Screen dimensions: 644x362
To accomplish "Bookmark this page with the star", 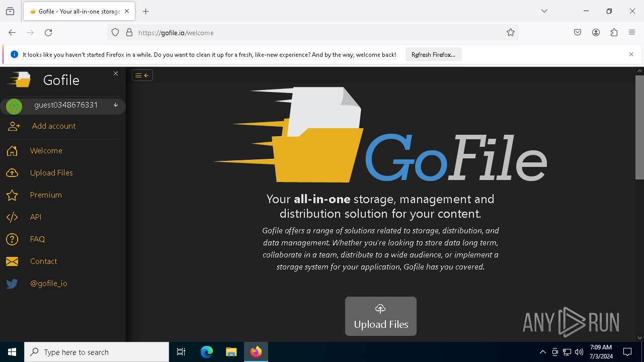I will [511, 33].
